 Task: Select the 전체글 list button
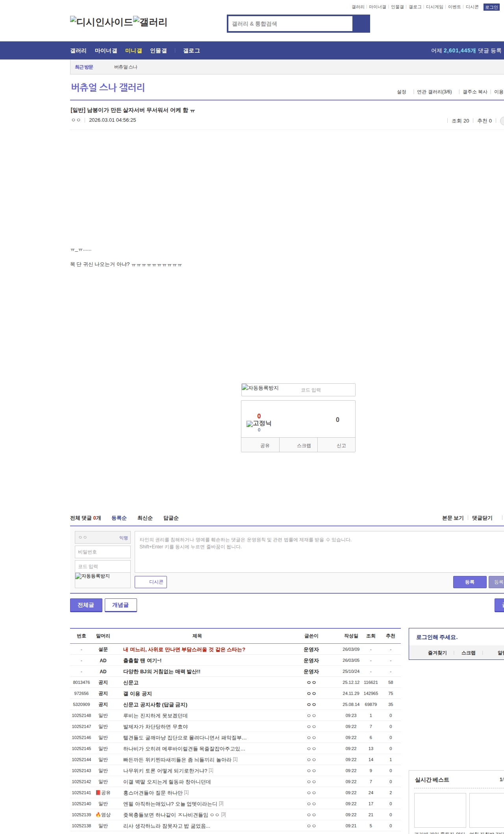[x=86, y=605]
